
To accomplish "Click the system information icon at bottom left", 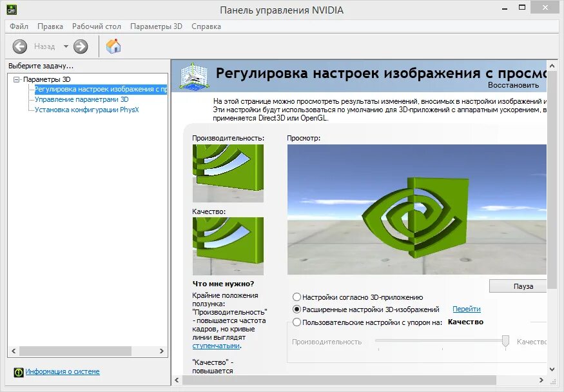I will (x=19, y=372).
